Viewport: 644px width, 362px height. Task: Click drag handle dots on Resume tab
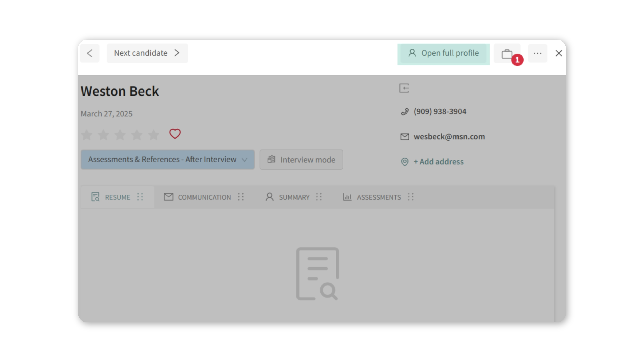(140, 197)
